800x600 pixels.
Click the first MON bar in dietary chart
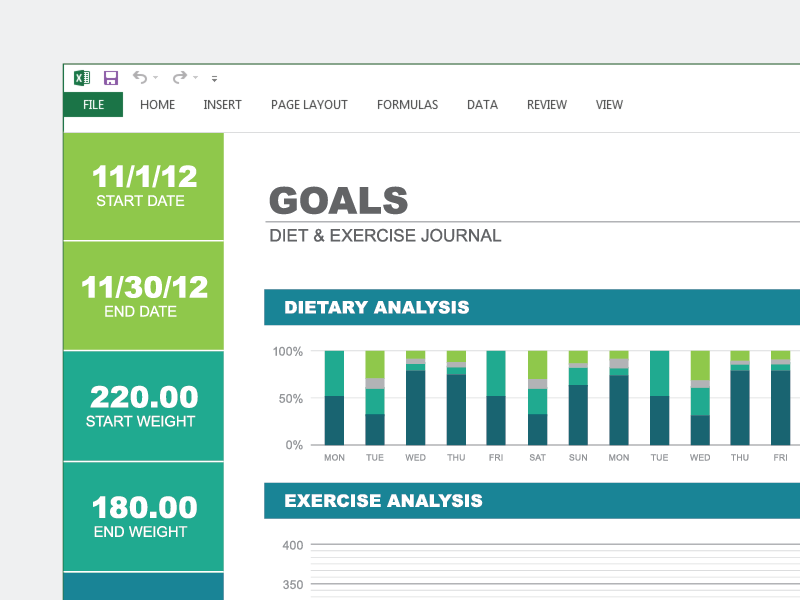coord(334,398)
